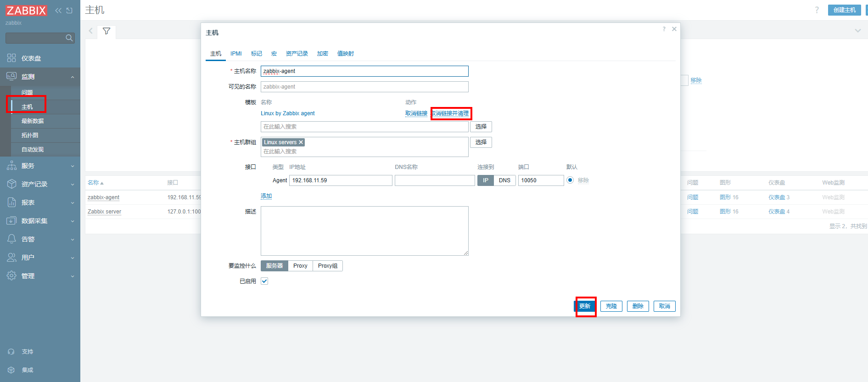Expand the 用户 menu chevron
868x382 pixels.
pos(73,258)
